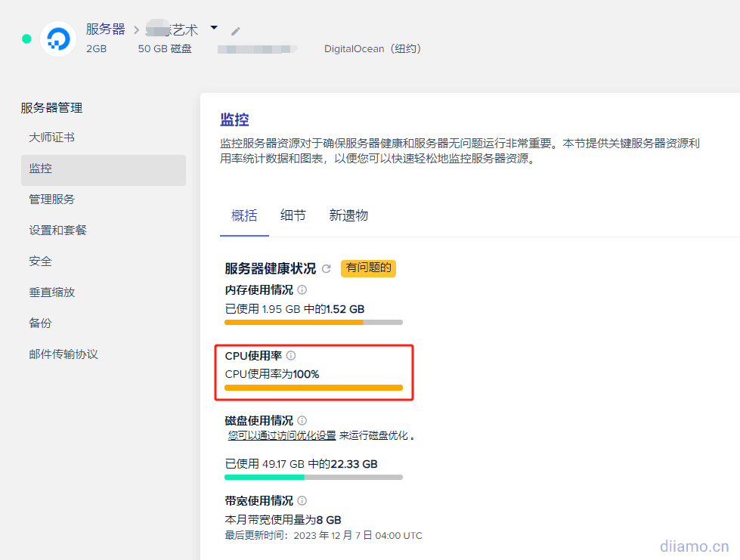Click the 您可以通过访问优化设置 link
The width and height of the screenshot is (740, 560).
(282, 435)
